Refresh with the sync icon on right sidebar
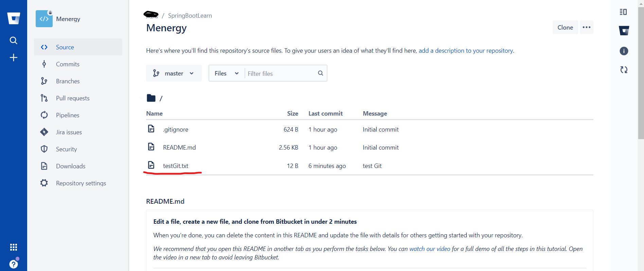This screenshot has height=271, width=644. pyautogui.click(x=624, y=70)
